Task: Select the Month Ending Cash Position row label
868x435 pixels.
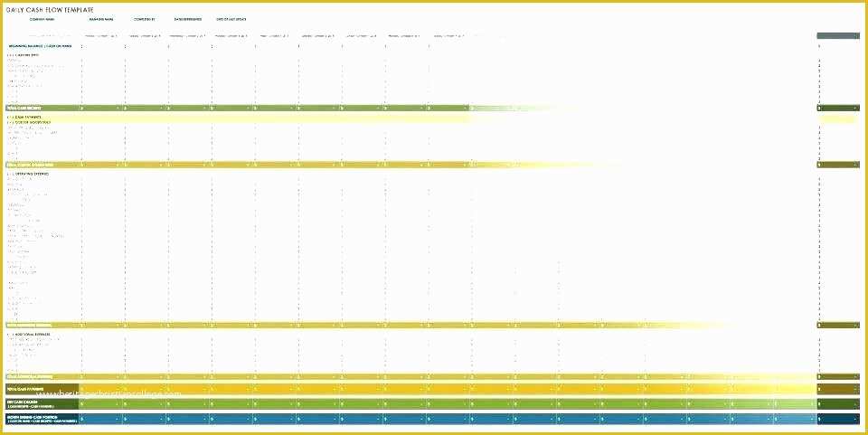Action: (42, 419)
